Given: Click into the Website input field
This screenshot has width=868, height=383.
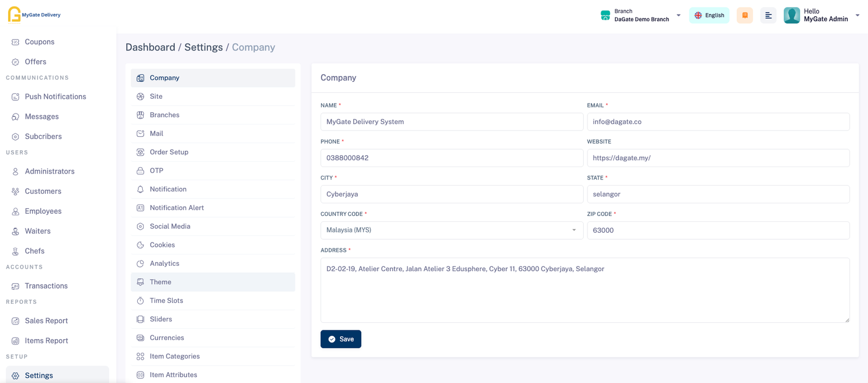Looking at the screenshot, I should [718, 158].
